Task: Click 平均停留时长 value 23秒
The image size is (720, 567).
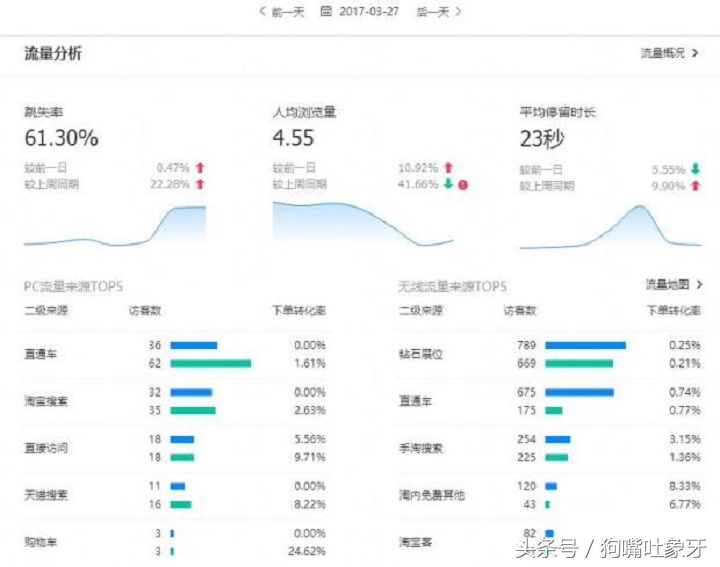Action: click(x=542, y=138)
